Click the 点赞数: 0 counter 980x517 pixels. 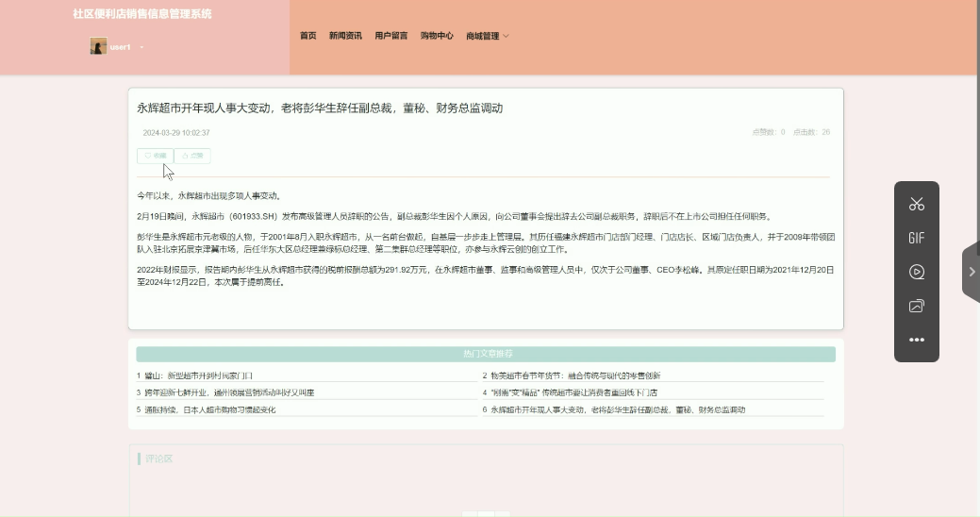coord(768,132)
